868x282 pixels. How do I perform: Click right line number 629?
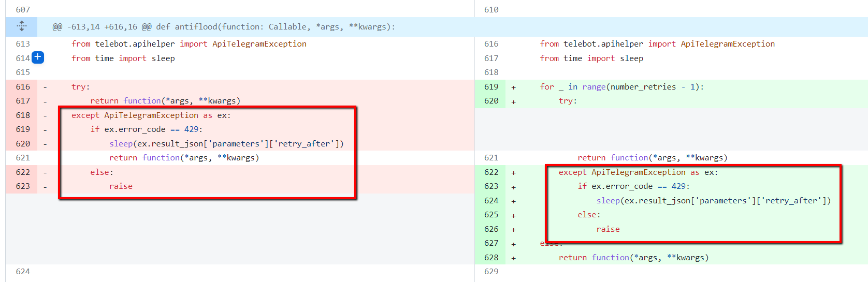491,272
